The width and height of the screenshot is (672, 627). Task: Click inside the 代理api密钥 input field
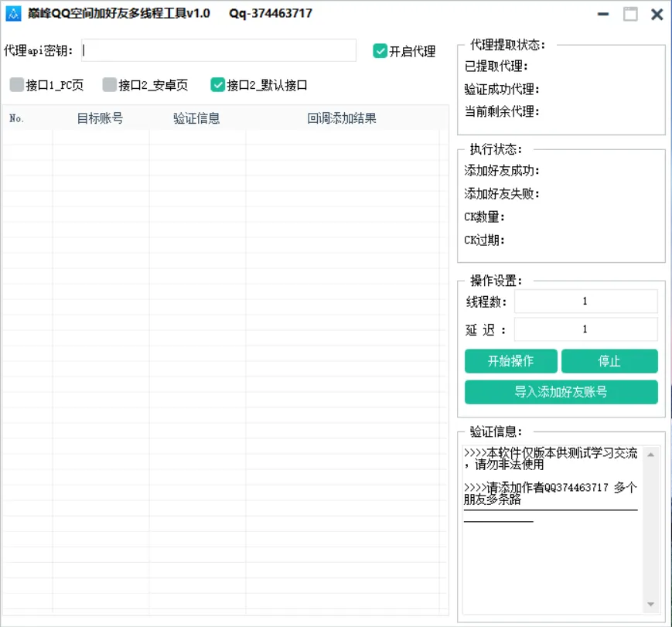tap(217, 50)
